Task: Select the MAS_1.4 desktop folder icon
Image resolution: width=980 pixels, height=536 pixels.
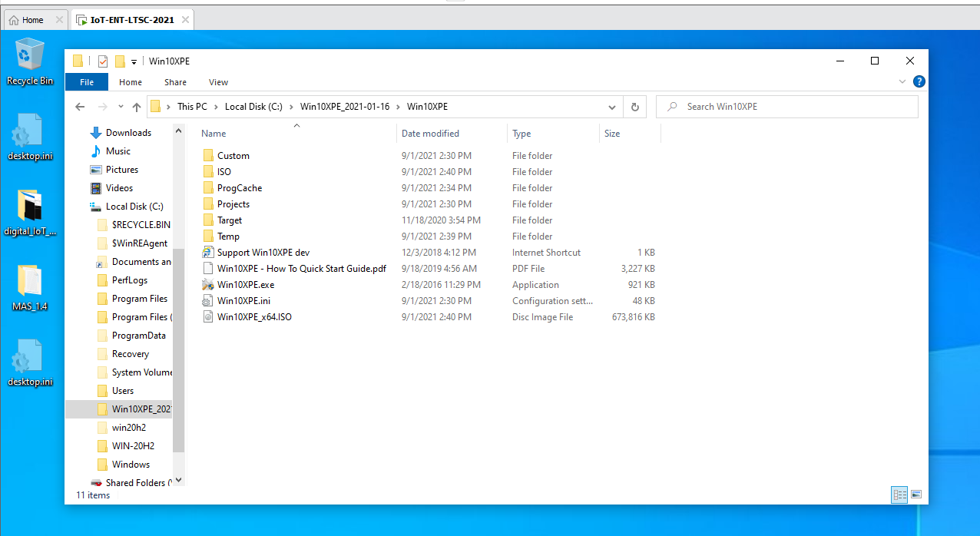Action: [x=30, y=288]
